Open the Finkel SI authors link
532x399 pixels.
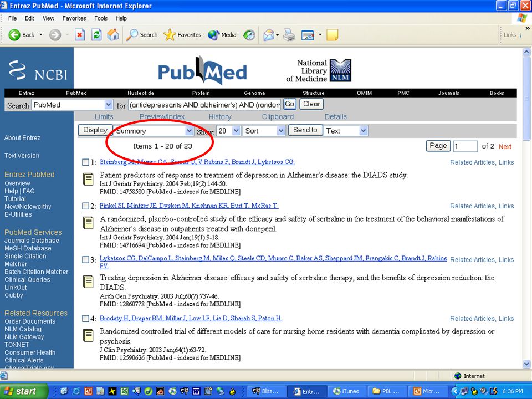(x=189, y=206)
